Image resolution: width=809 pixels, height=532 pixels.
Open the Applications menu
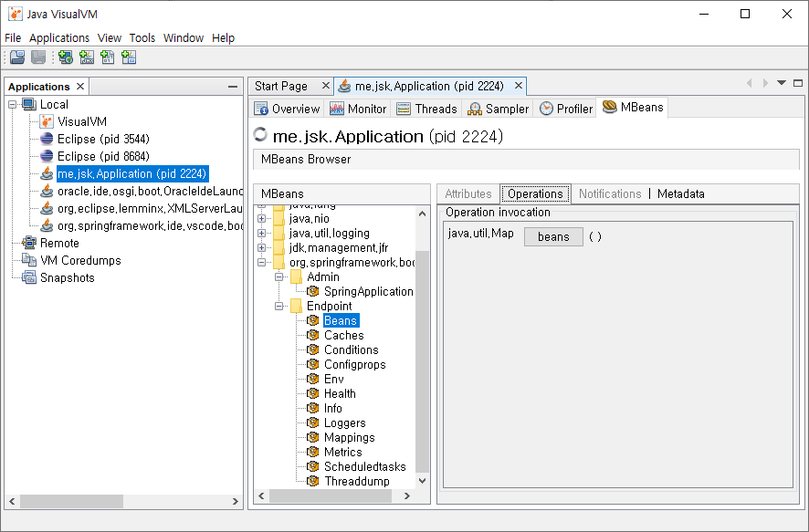59,37
